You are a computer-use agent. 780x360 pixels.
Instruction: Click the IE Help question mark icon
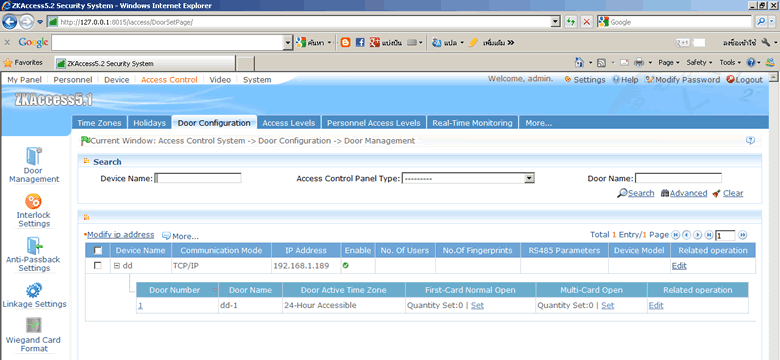pos(751,63)
